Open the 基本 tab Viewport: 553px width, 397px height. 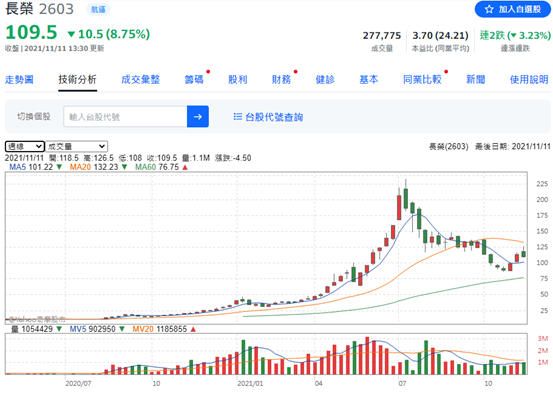click(x=369, y=80)
